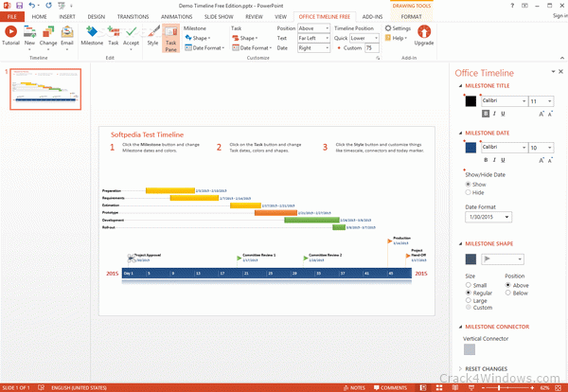Open Position Above dropdown in ribbon

[313, 28]
